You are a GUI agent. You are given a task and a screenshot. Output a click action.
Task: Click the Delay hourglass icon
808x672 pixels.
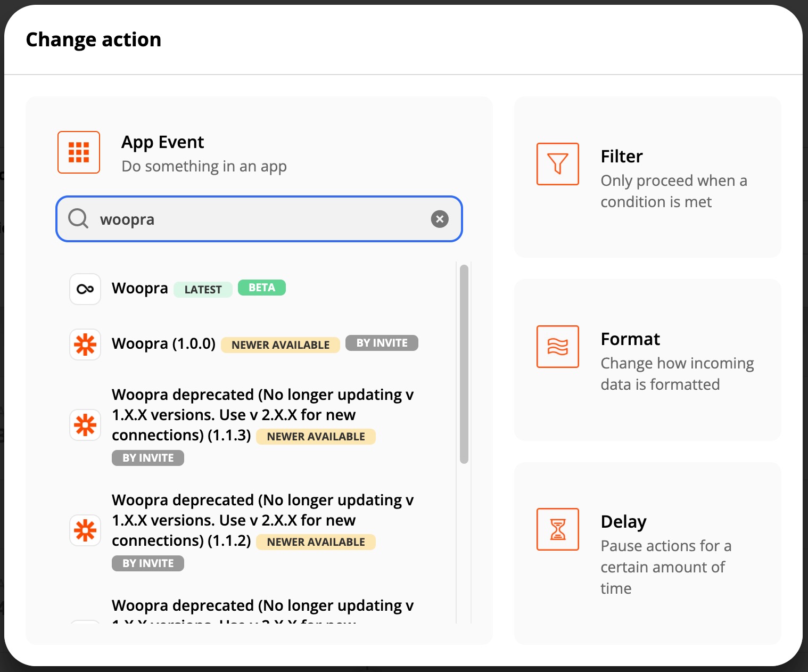pyautogui.click(x=557, y=529)
